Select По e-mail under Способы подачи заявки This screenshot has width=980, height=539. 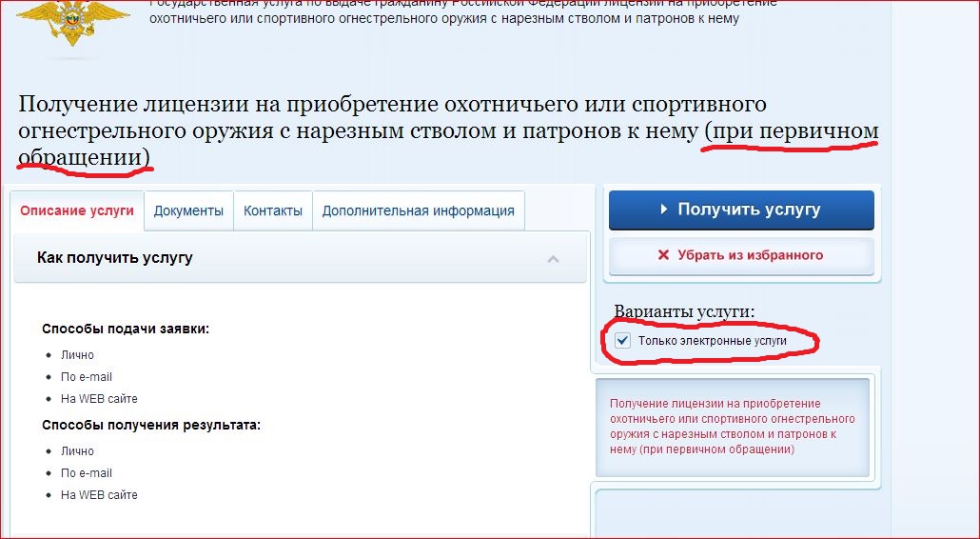click(86, 377)
